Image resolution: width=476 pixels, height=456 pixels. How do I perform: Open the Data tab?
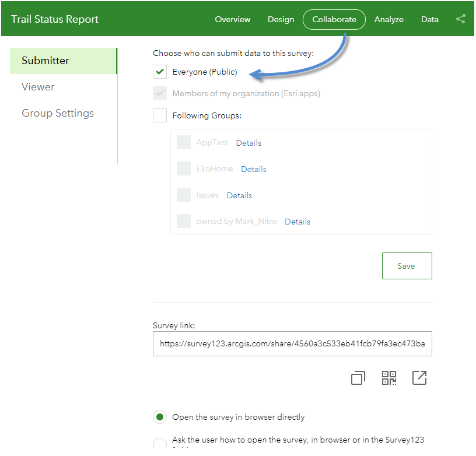pos(429,19)
